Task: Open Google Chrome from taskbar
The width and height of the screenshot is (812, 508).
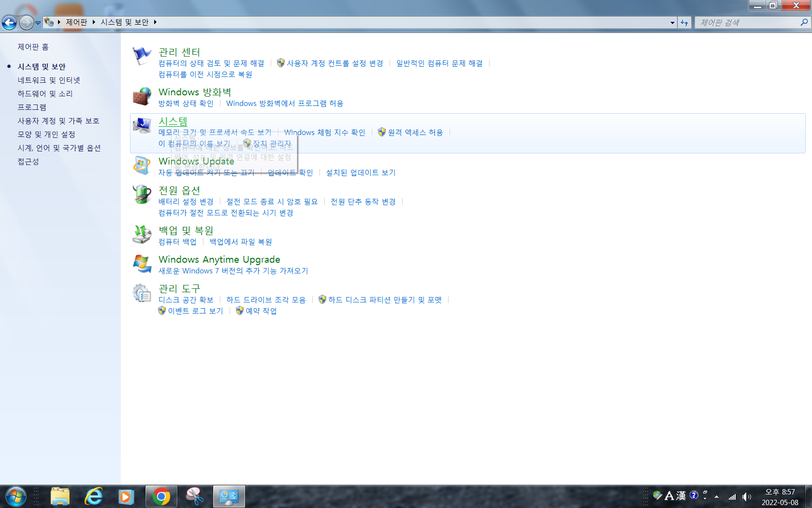Action: (x=161, y=496)
